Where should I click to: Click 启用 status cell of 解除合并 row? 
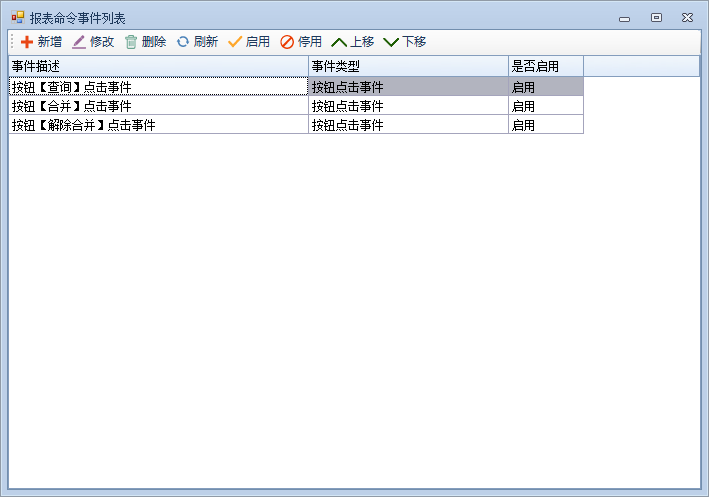pos(545,125)
